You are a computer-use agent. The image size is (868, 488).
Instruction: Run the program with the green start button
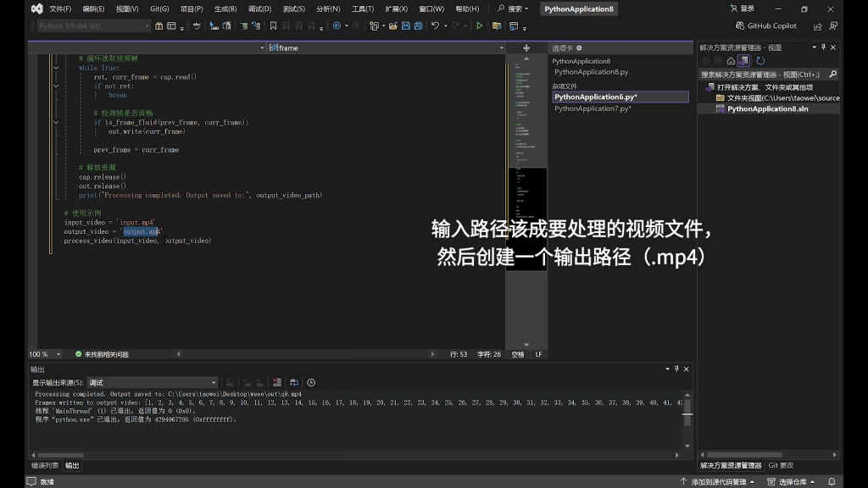pos(479,26)
